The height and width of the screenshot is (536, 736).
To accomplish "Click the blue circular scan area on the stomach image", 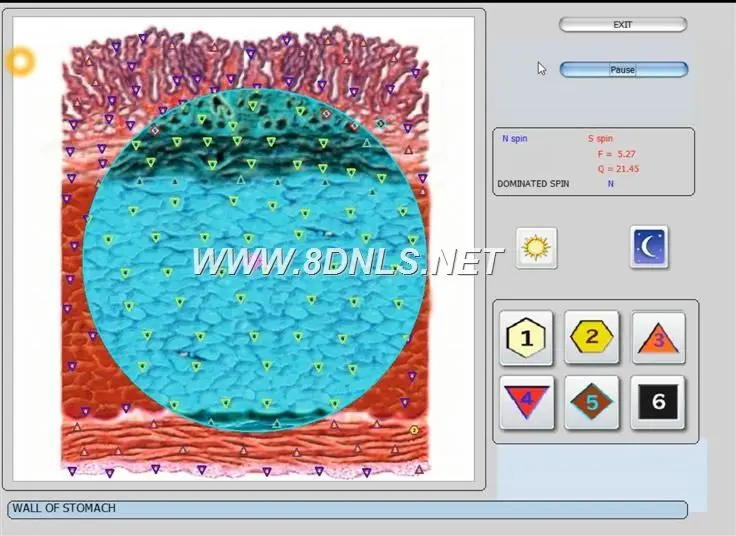I will pos(255,259).
